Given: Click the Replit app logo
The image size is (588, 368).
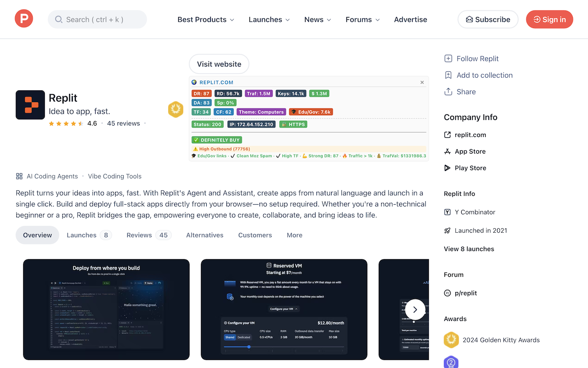Looking at the screenshot, I should coord(30,105).
